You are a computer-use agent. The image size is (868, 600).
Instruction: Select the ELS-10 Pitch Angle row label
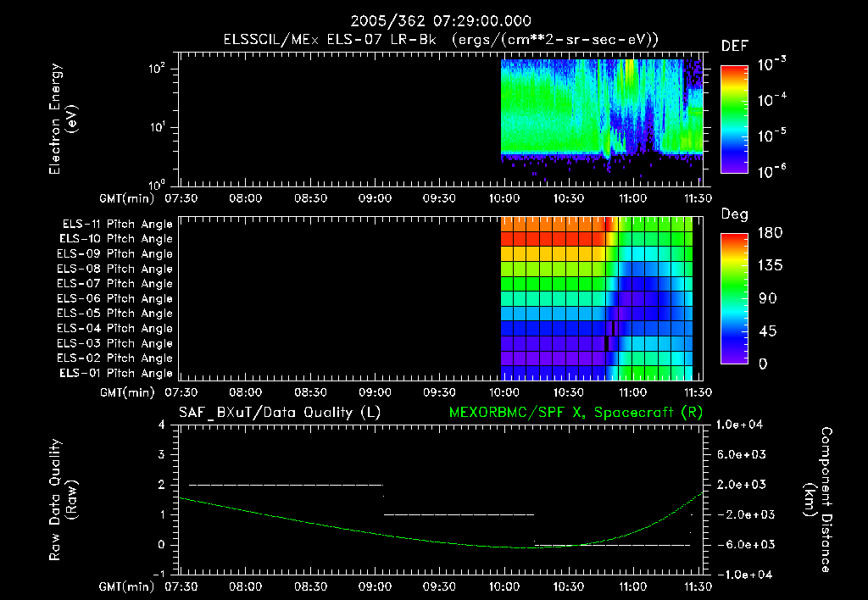point(116,239)
